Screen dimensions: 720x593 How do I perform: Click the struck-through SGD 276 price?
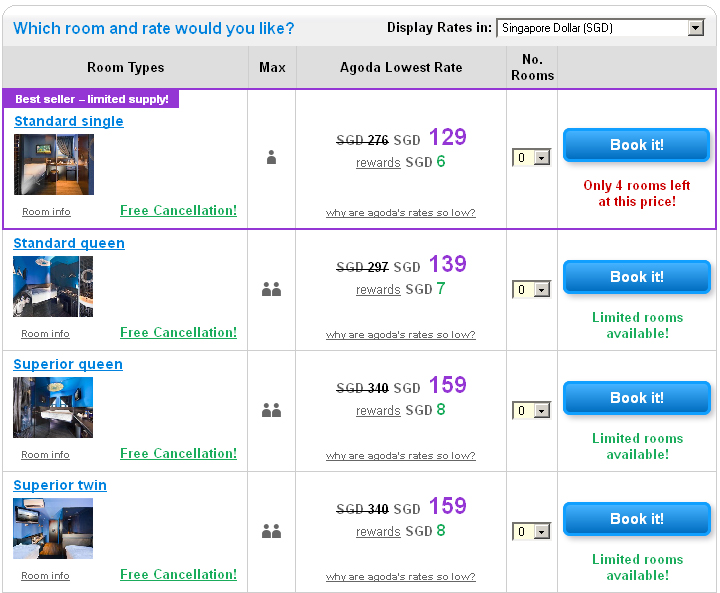362,140
